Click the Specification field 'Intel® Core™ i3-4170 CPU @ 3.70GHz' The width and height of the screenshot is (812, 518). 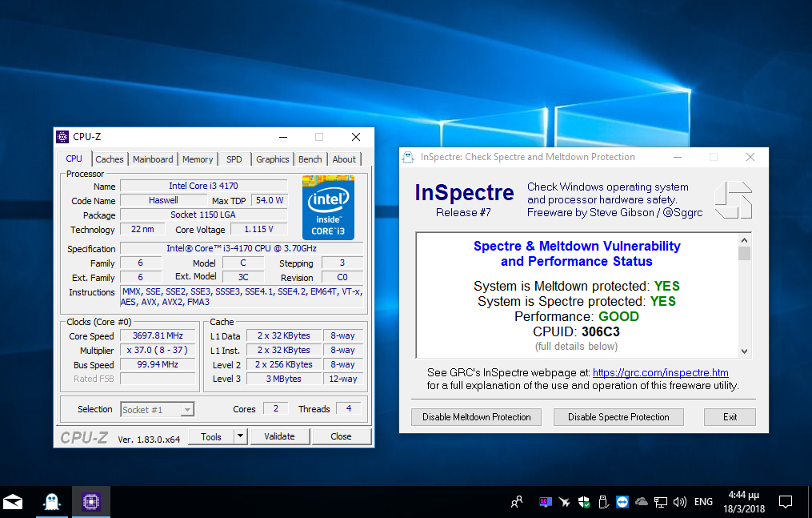pos(242,248)
